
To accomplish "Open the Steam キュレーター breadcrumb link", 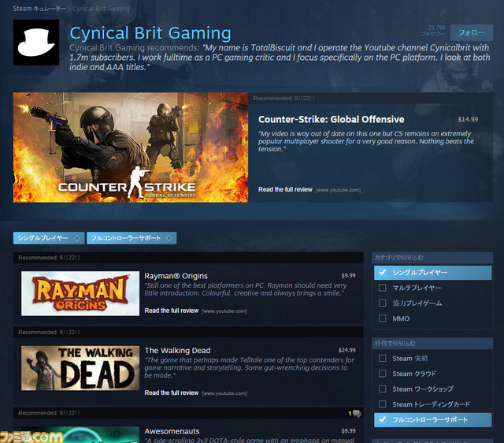I will click(x=39, y=9).
